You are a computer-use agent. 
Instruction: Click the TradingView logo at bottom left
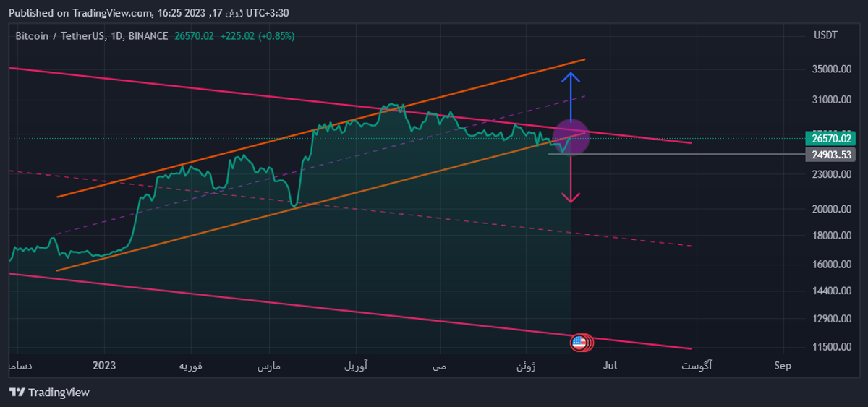49,393
